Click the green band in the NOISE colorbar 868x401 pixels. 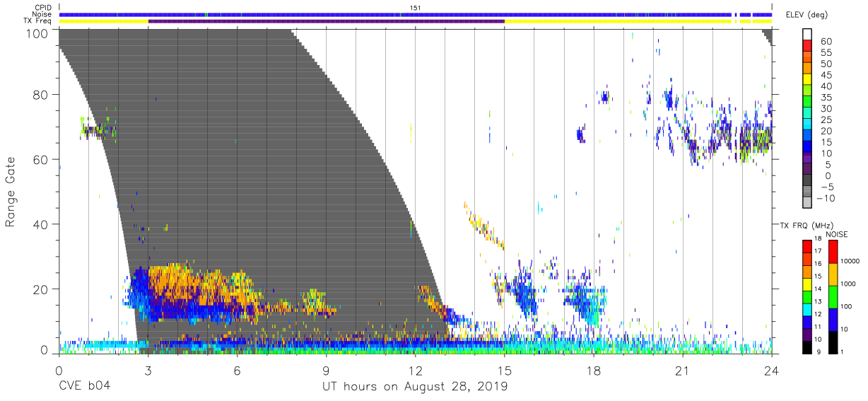pyautogui.click(x=833, y=296)
